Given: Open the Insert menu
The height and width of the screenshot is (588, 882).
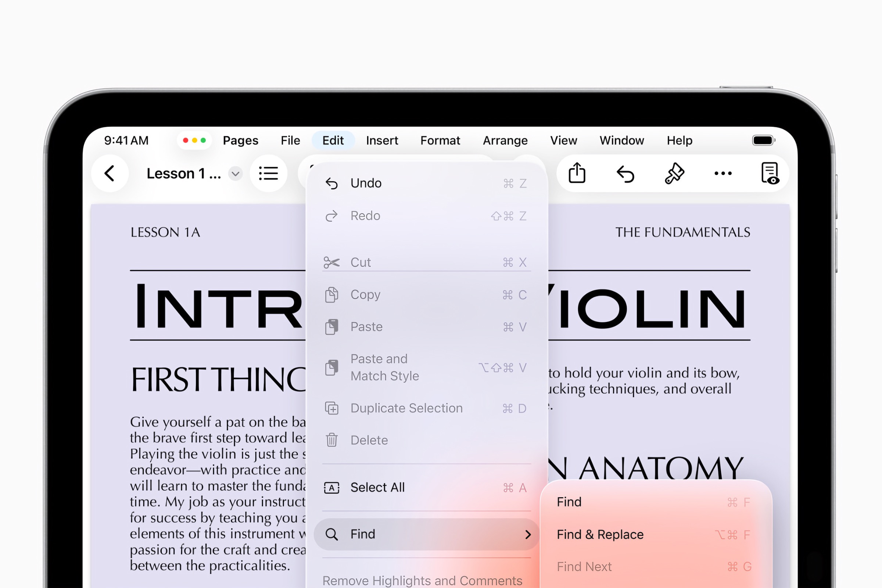Looking at the screenshot, I should click(x=382, y=141).
